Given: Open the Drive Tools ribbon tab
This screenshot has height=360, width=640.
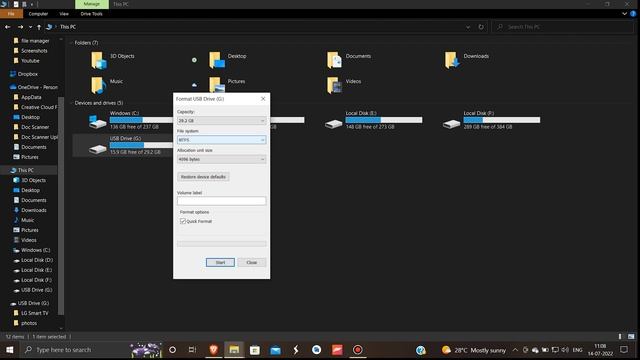Looking at the screenshot, I should tap(91, 14).
